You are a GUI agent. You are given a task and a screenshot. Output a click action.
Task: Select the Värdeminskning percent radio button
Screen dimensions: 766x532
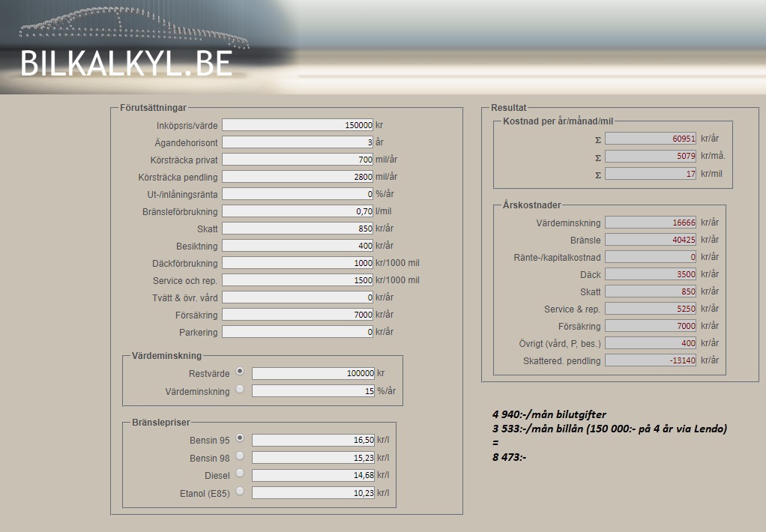(x=240, y=389)
